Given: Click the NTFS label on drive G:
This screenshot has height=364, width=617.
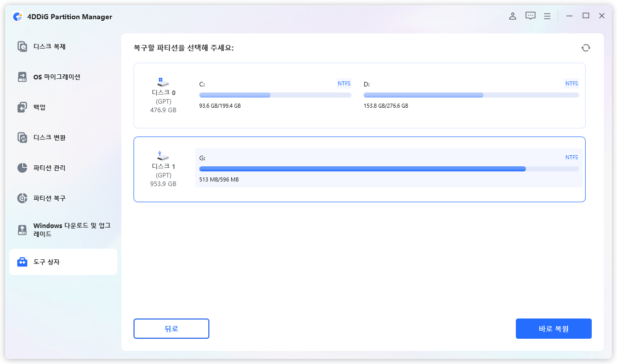Looking at the screenshot, I should (571, 157).
